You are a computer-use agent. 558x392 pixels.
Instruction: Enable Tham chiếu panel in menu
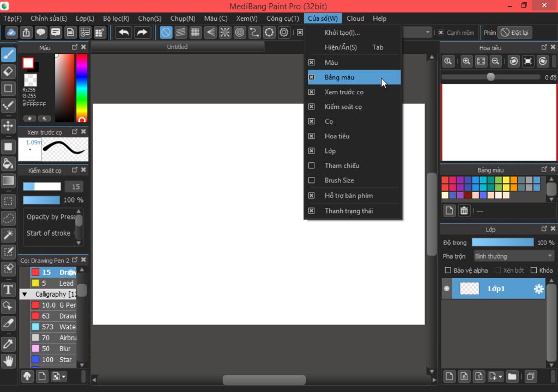pyautogui.click(x=354, y=166)
